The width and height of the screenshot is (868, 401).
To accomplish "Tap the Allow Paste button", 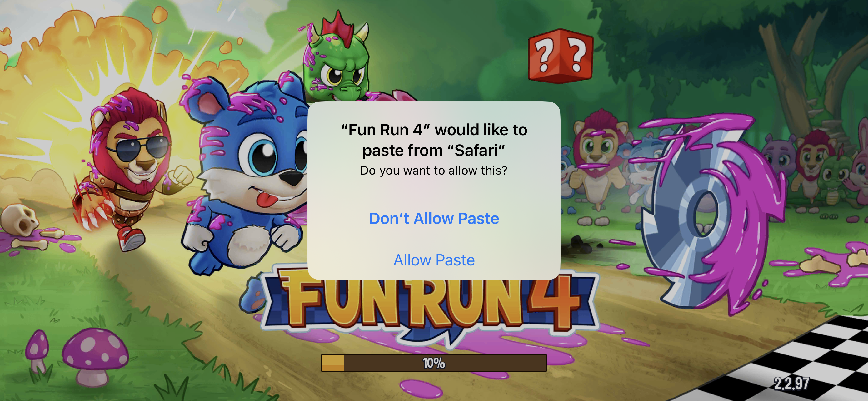I will pyautogui.click(x=434, y=260).
